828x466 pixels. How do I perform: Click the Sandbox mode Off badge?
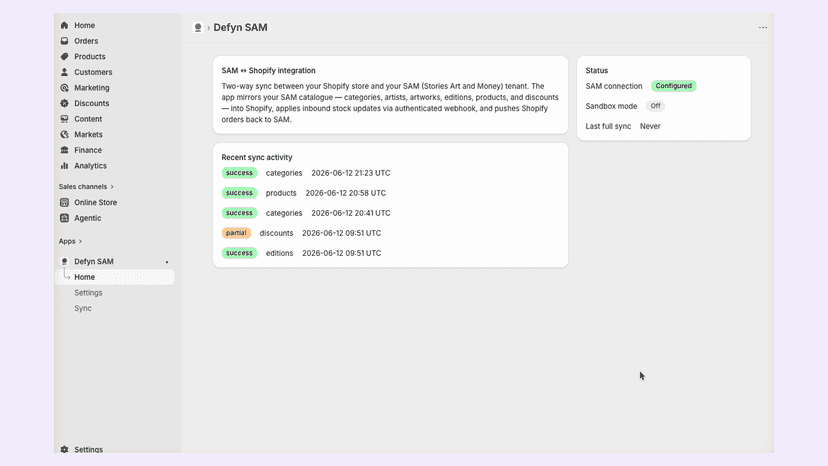[x=655, y=106]
